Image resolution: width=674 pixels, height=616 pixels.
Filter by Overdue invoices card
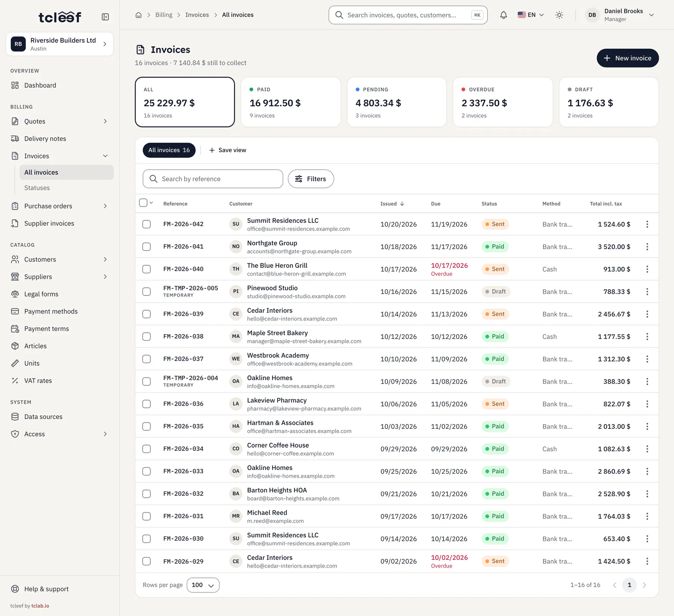coord(503,102)
